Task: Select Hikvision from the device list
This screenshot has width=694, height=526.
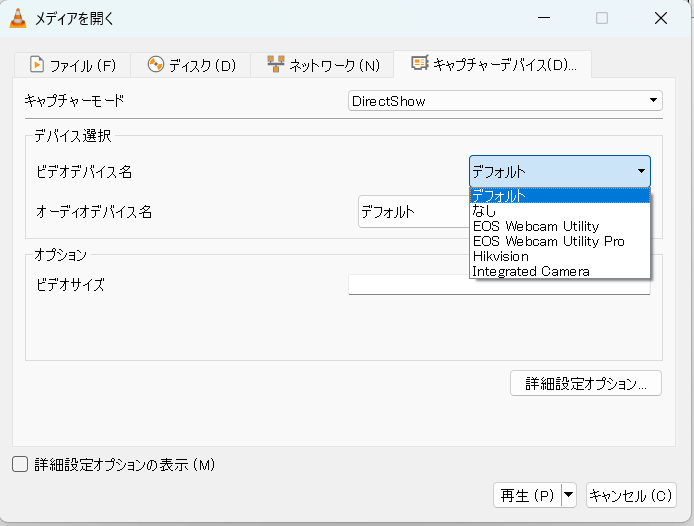Action: coord(500,256)
